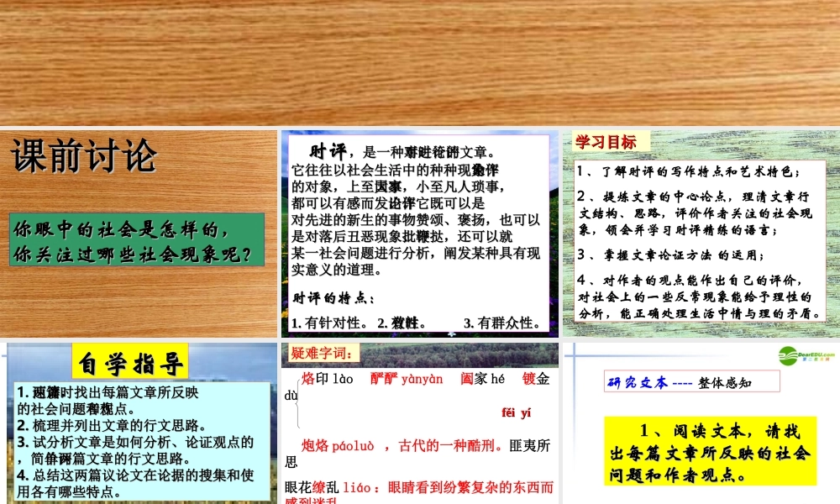The width and height of the screenshot is (840, 504).
Task: Click objective 1、了解时评的写作特点和艺术特色
Action: pyautogui.click(x=689, y=171)
